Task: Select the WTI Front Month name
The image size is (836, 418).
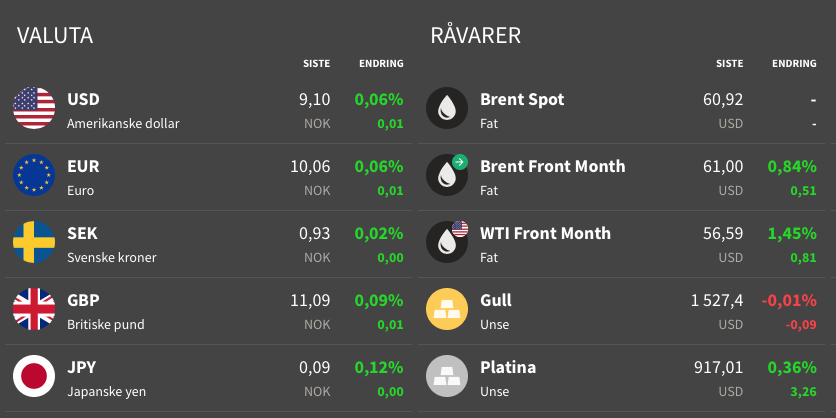Action: coord(545,234)
